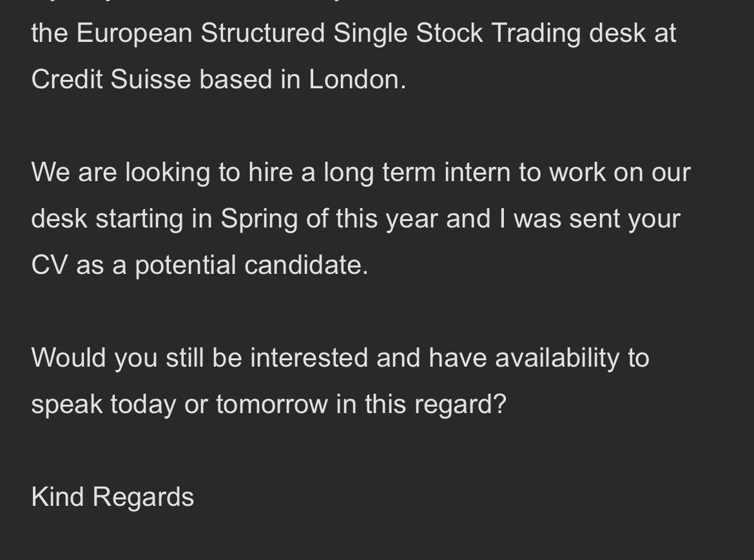The image size is (754, 560).
Task: Click the words "speak today"
Action: point(103,404)
